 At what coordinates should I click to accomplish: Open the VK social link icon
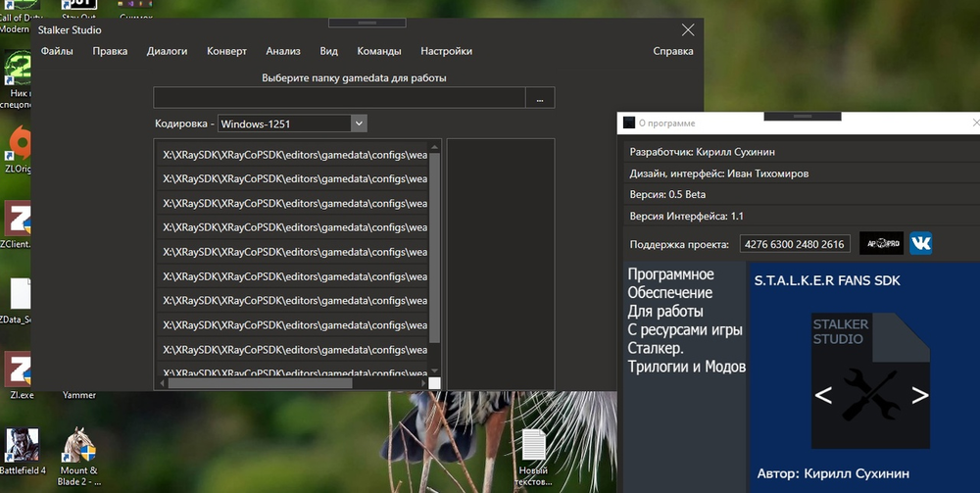(920, 243)
